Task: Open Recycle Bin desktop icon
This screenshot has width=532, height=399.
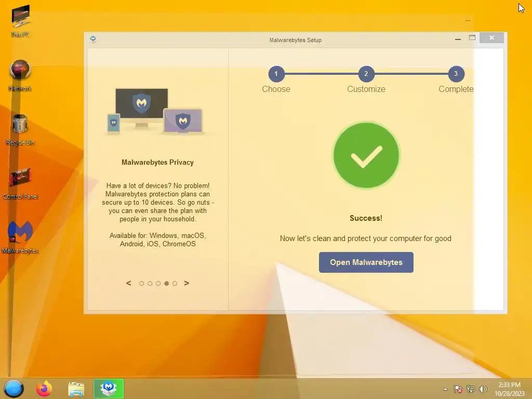Action: (20, 129)
